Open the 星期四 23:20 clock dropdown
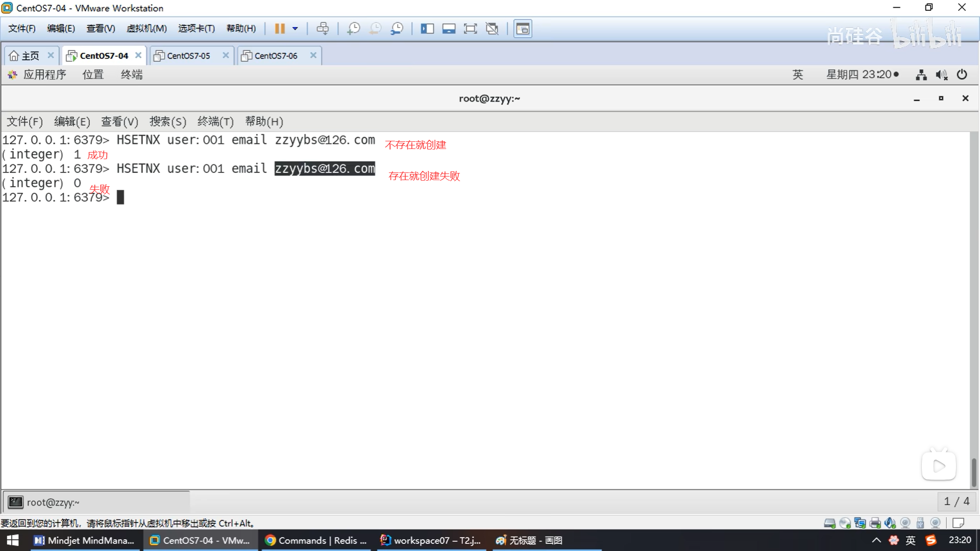The image size is (980, 551). pyautogui.click(x=862, y=74)
